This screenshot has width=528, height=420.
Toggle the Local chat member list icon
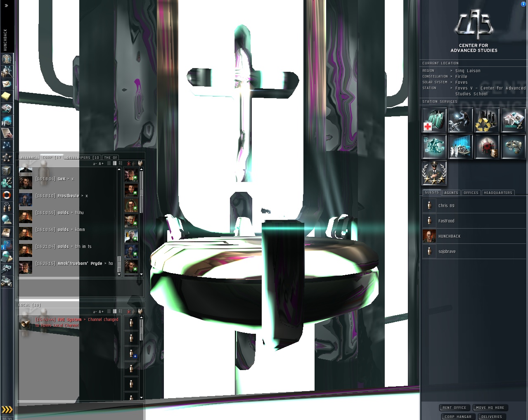(140, 311)
